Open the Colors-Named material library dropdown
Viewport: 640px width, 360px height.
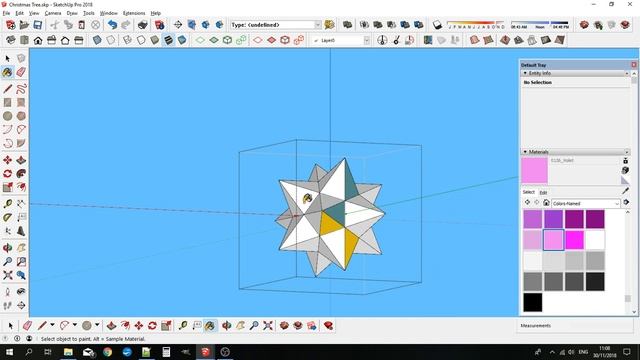(x=586, y=203)
